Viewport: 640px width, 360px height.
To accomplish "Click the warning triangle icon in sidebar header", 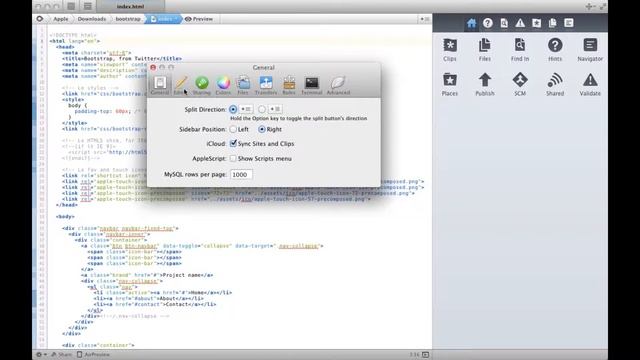I will pos(520,23).
